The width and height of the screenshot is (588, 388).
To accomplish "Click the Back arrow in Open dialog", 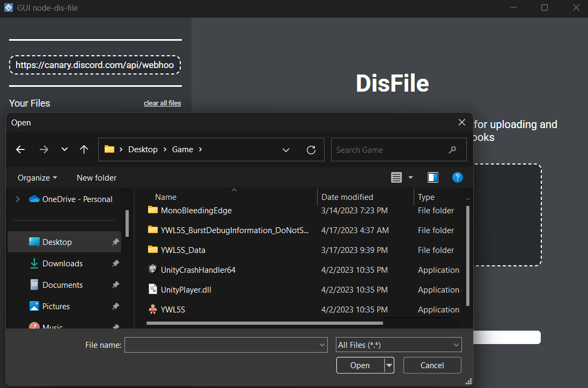I will click(20, 150).
